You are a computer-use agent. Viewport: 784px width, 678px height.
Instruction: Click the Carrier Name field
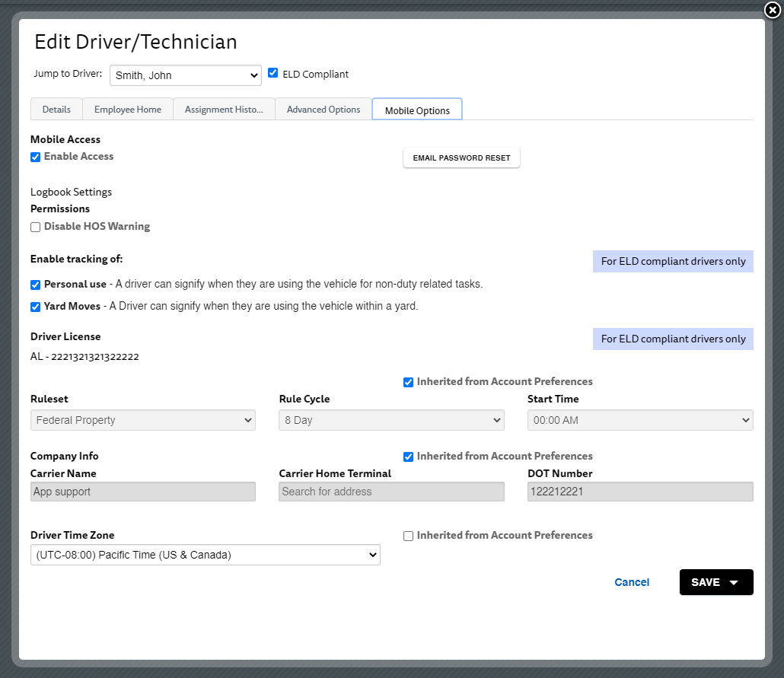(143, 492)
